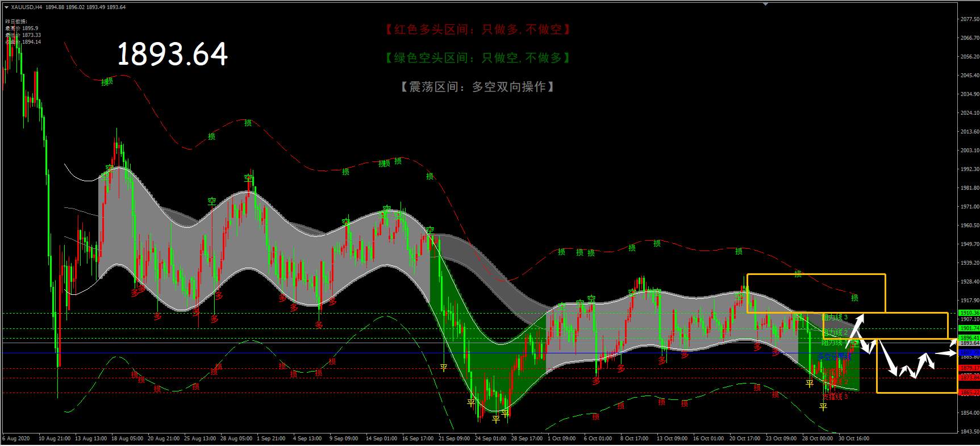Click the red 1865.22 price tag
The width and height of the screenshot is (980, 446).
point(969,393)
